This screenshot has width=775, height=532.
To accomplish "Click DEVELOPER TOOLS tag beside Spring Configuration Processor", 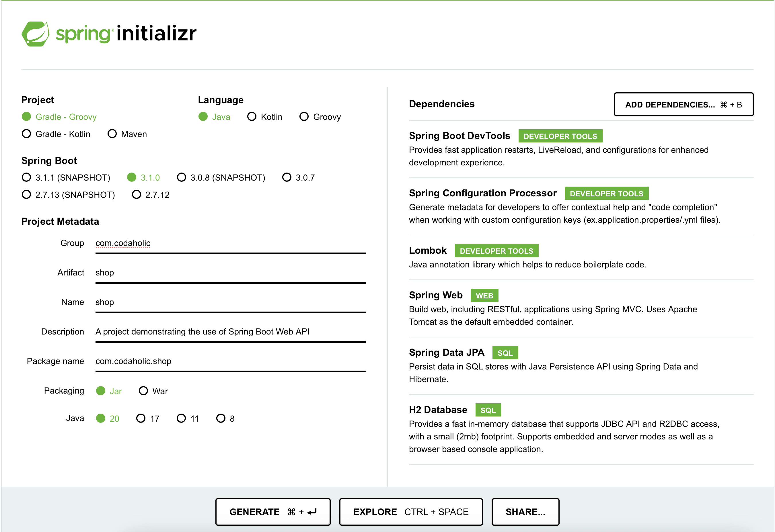I will click(x=607, y=194).
